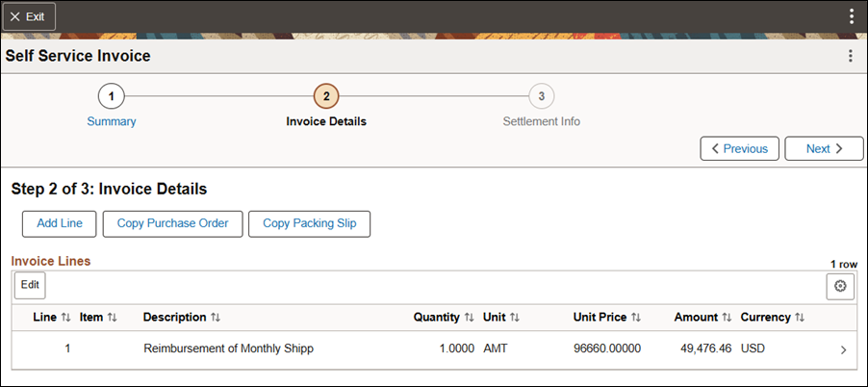Sort by Line column arrows

tap(65, 318)
